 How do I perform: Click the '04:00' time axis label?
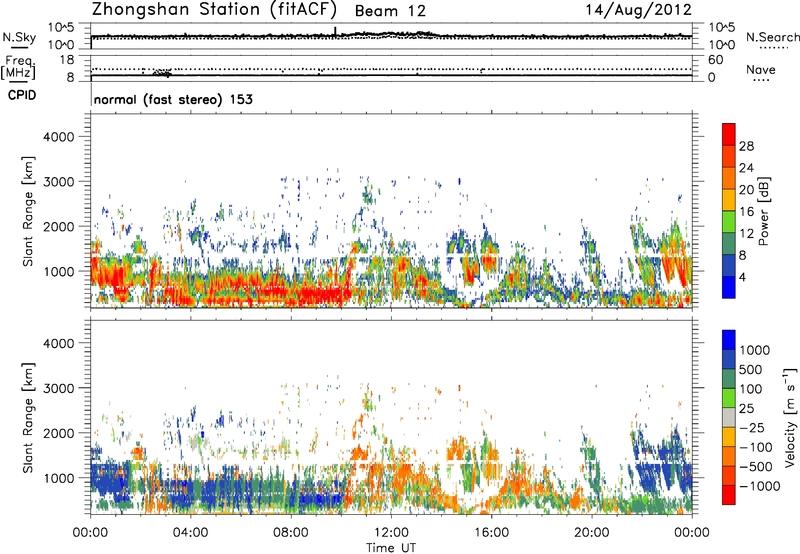(190, 533)
